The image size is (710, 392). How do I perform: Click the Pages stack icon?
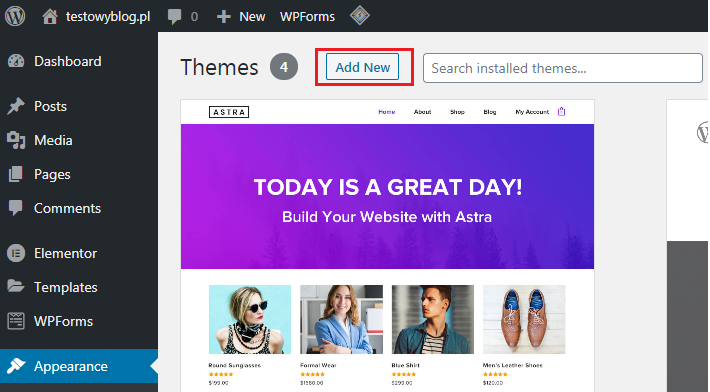[x=15, y=174]
